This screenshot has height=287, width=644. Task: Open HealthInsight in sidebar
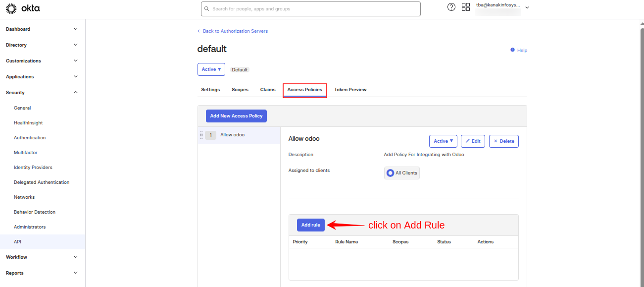[x=28, y=123]
